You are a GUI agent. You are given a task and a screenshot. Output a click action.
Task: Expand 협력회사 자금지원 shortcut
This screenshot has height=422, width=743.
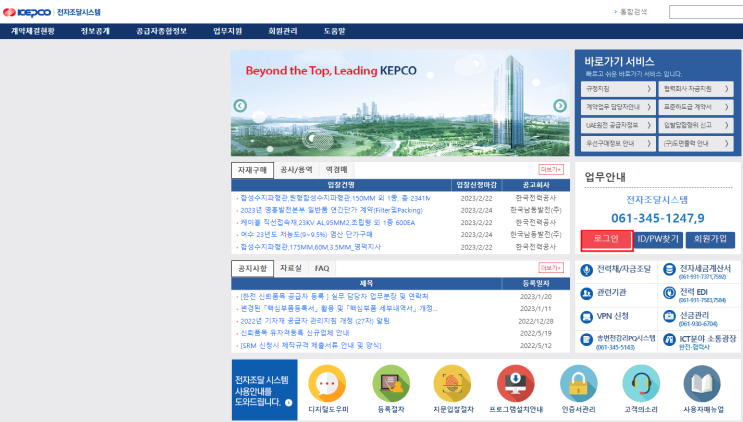[699, 88]
